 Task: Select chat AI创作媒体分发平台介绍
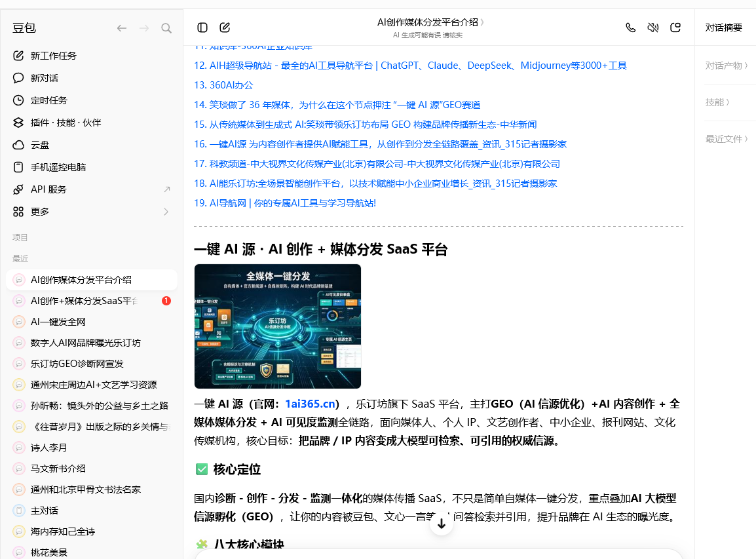click(92, 280)
